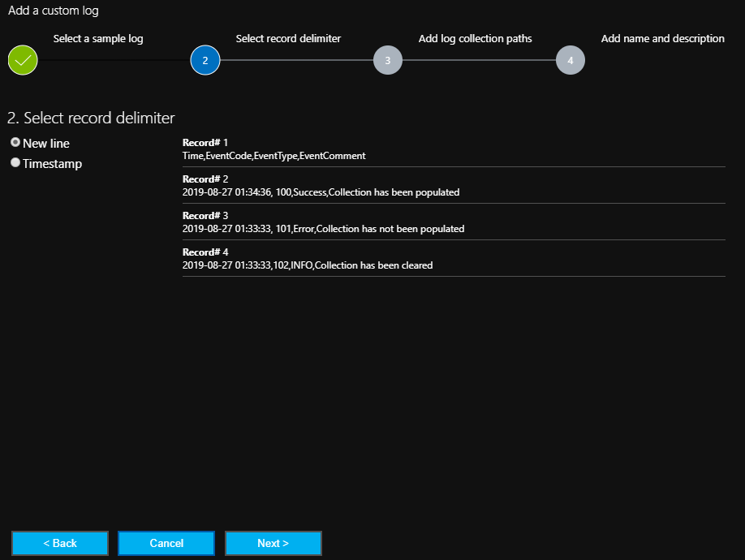Cancel the custom log wizard
This screenshot has width=745, height=560.
click(166, 543)
